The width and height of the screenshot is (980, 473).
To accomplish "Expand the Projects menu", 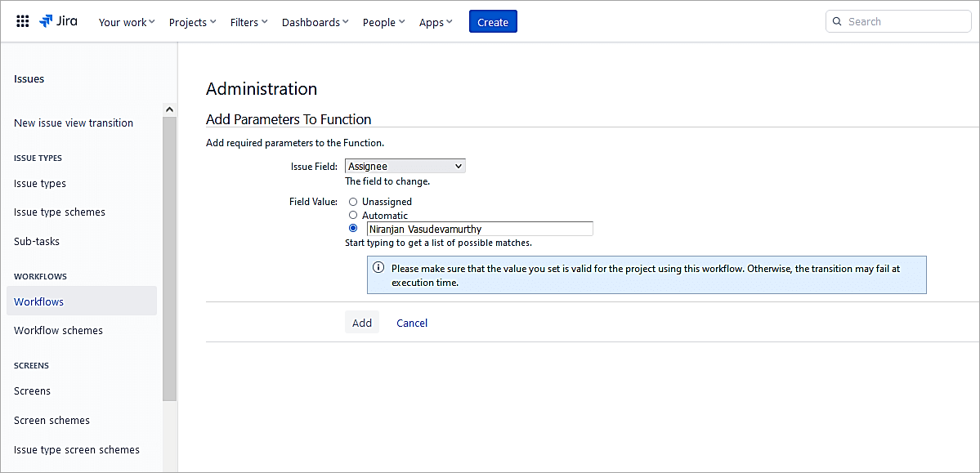I will (x=191, y=22).
